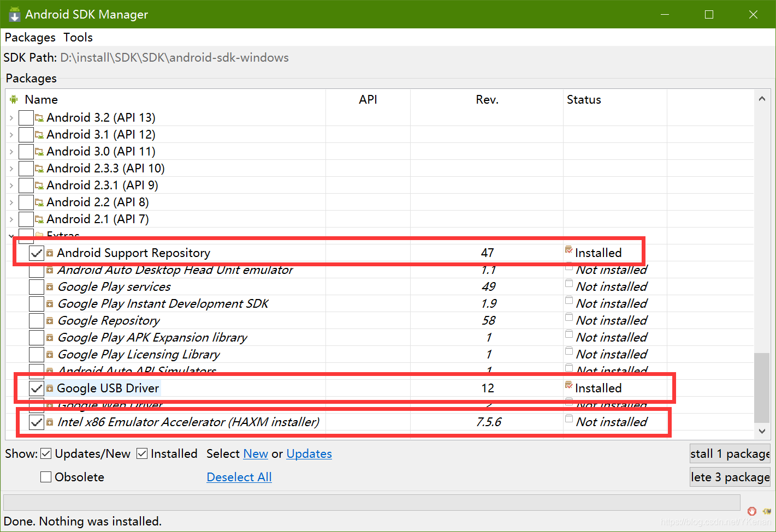The width and height of the screenshot is (776, 532).
Task: Tick the Google Play services checkbox
Action: click(37, 287)
